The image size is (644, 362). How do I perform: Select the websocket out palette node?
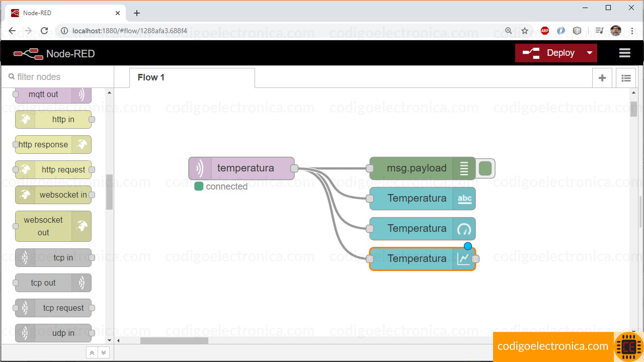click(x=53, y=226)
